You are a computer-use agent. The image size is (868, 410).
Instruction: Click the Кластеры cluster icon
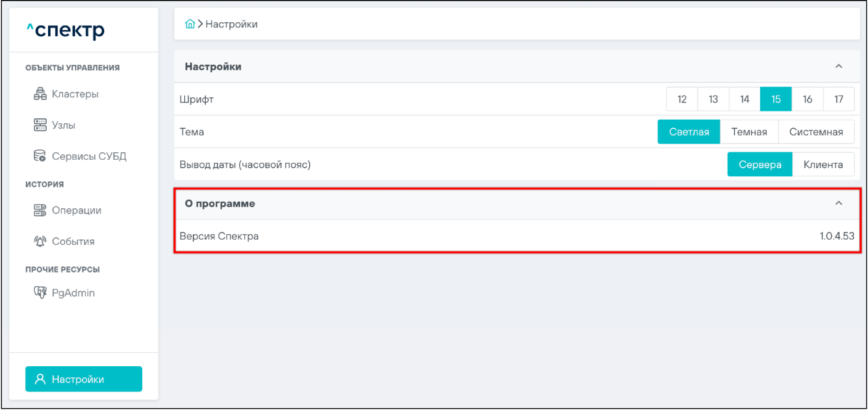(x=40, y=94)
